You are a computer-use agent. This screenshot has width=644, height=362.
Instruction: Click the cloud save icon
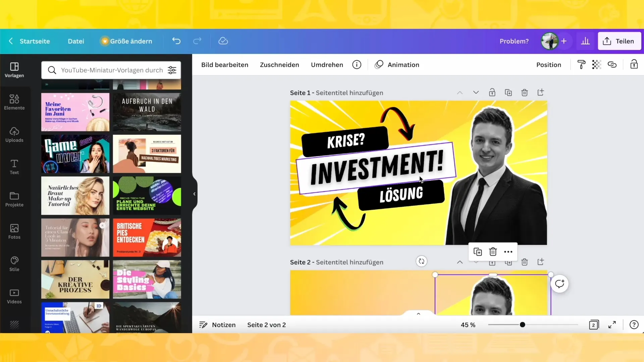(x=224, y=41)
